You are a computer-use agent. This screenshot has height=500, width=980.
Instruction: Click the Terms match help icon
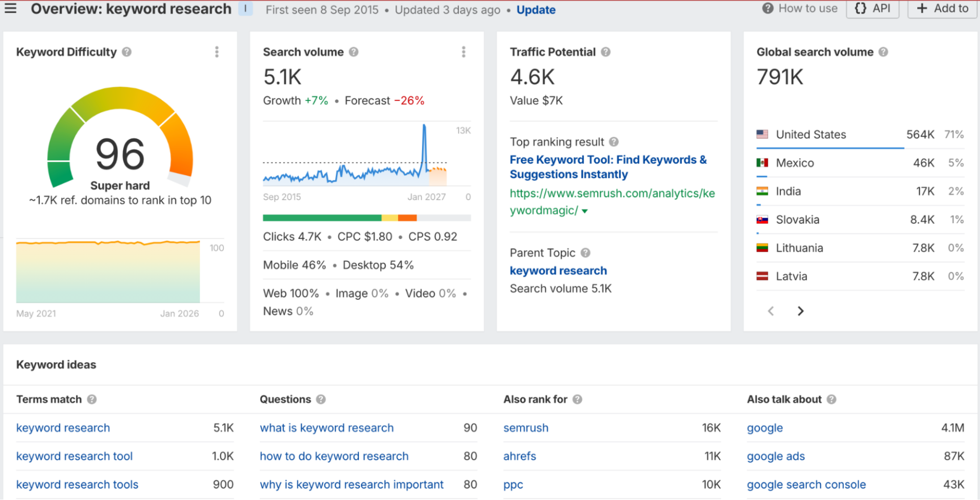(92, 399)
